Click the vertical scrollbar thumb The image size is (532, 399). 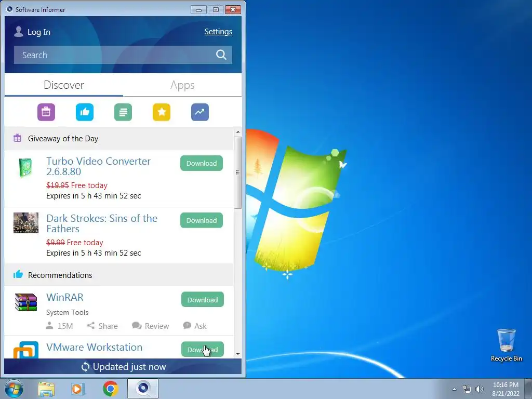coord(238,172)
